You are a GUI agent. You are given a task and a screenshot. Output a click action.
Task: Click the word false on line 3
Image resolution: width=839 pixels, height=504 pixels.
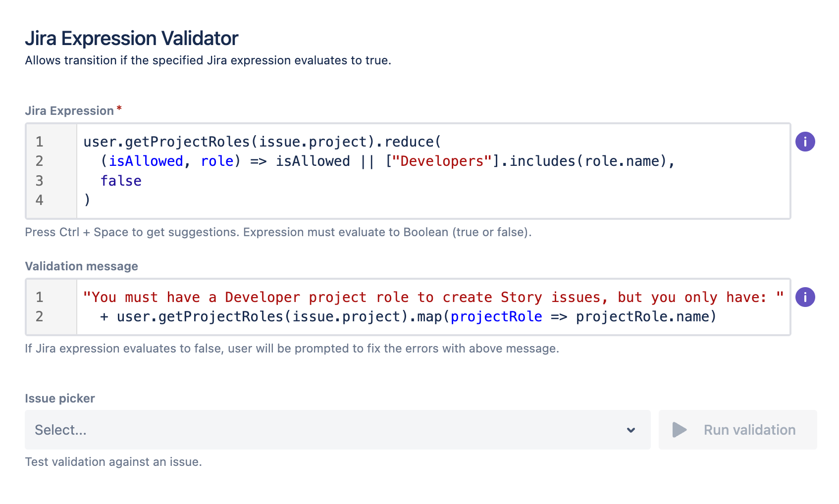(121, 181)
